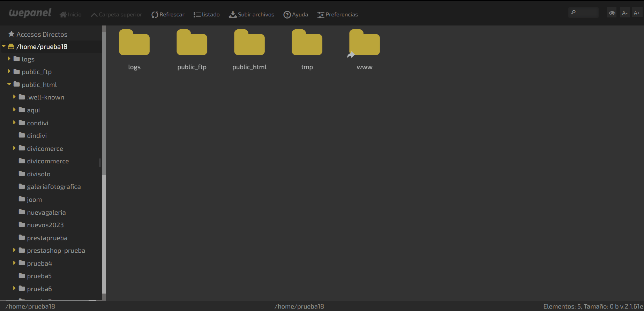This screenshot has width=644, height=311.
Task: Open the Ayuda help icon
Action: 287,15
